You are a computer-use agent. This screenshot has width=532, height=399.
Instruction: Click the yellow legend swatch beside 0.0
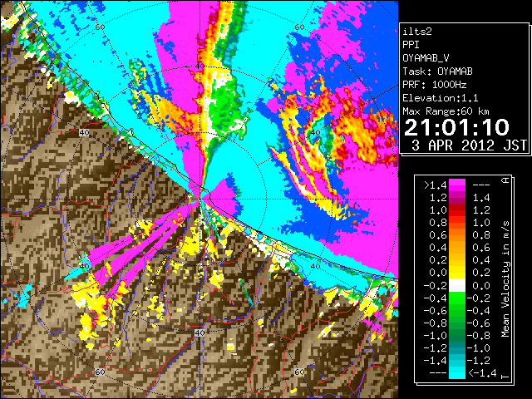click(x=457, y=273)
